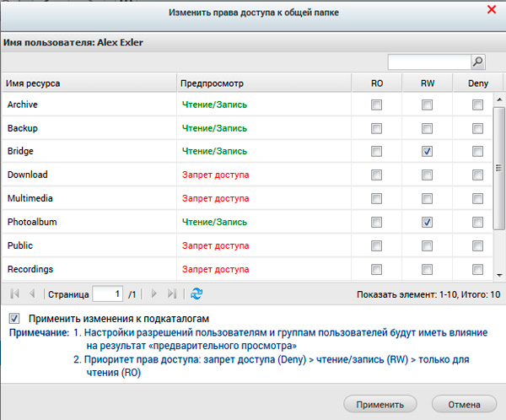The height and width of the screenshot is (420, 506).
Task: Click the search input field
Action: pyautogui.click(x=428, y=62)
